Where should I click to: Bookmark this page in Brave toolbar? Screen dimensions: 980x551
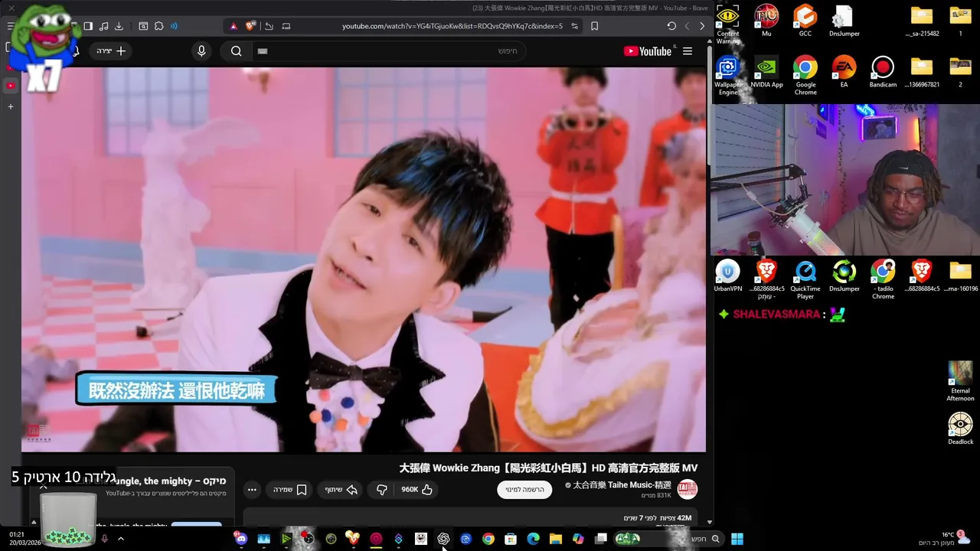594,26
